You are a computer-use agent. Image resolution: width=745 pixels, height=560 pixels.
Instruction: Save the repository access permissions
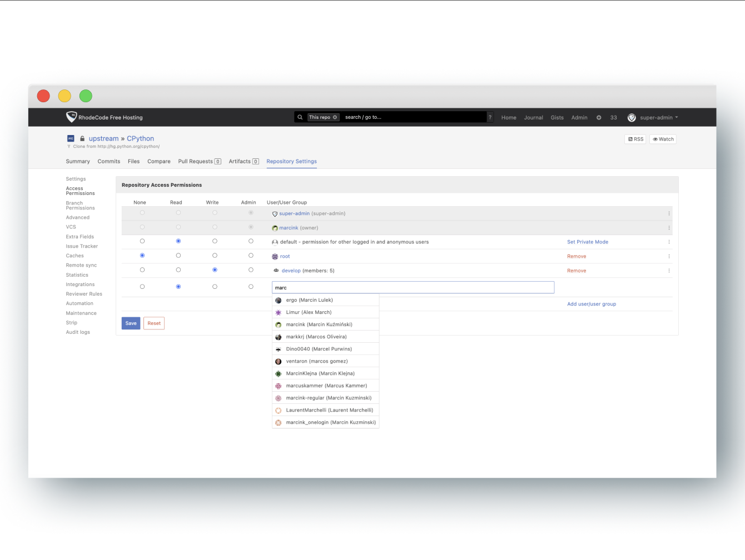(x=131, y=323)
